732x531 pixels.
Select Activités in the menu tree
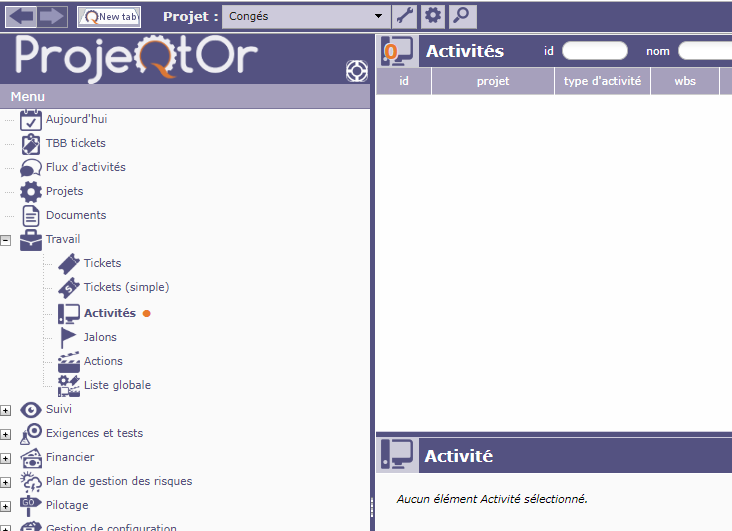point(110,313)
